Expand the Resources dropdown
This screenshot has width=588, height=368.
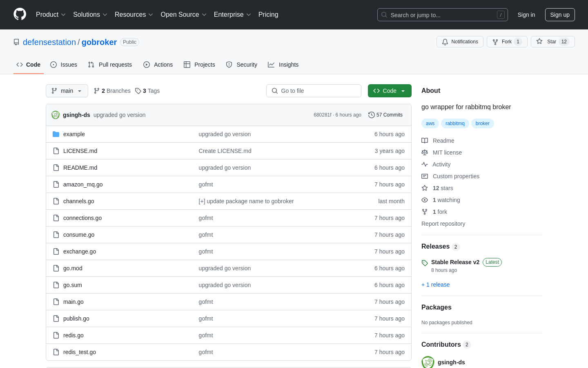pos(134,15)
